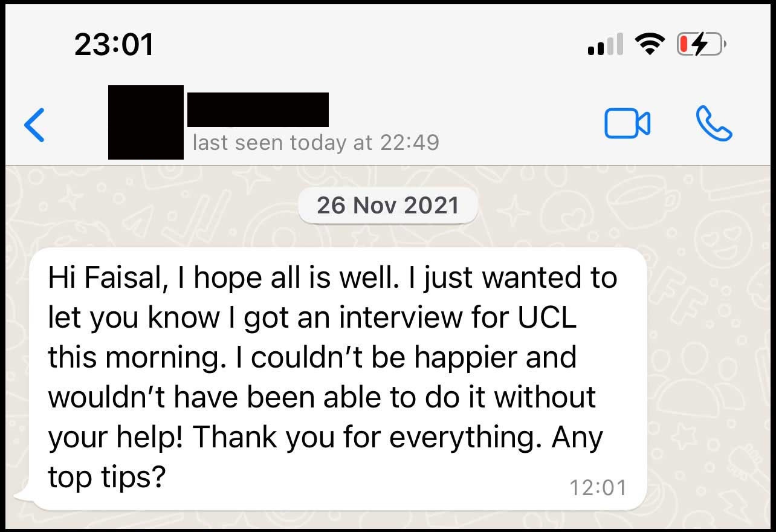Open the blacked-out contact profile picture

pyautogui.click(x=146, y=123)
